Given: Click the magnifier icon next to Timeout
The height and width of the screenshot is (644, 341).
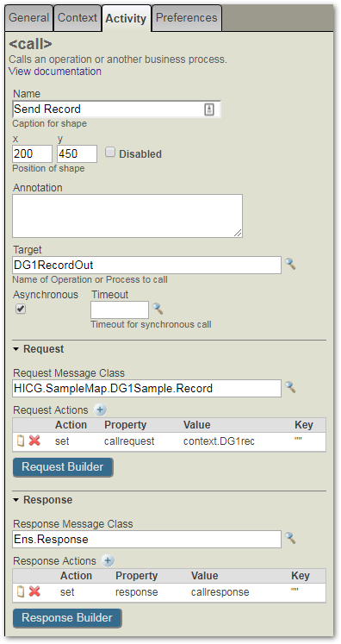Looking at the screenshot, I should pyautogui.click(x=158, y=309).
